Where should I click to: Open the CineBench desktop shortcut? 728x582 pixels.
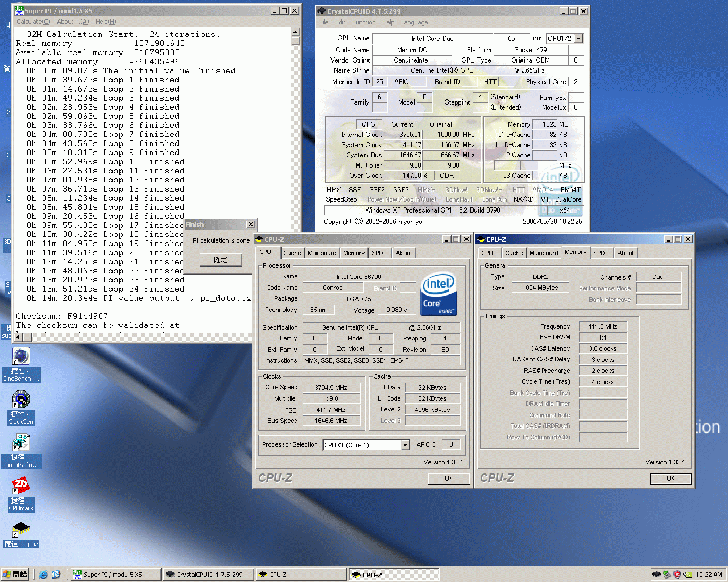[20, 355]
